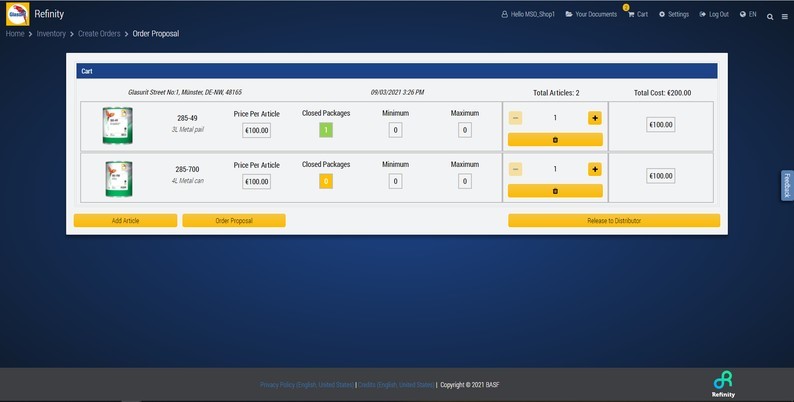
Task: Open the hamburger menu icon
Action: coord(785,17)
